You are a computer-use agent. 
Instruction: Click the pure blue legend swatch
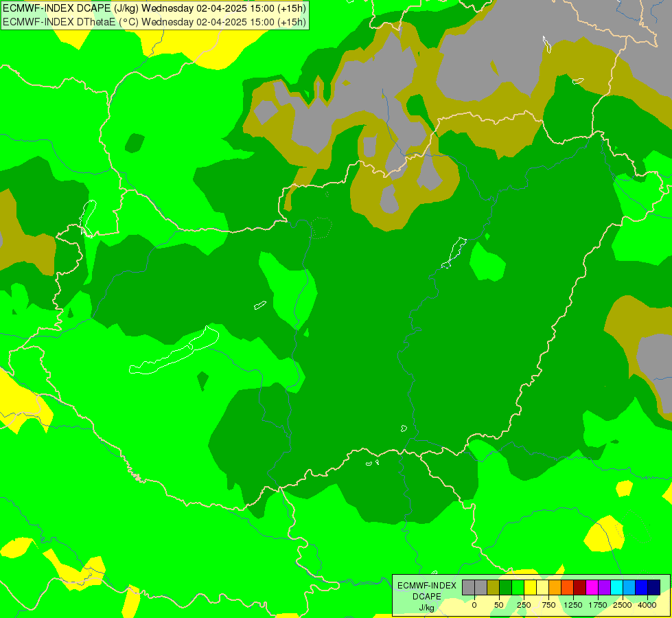pos(641,587)
